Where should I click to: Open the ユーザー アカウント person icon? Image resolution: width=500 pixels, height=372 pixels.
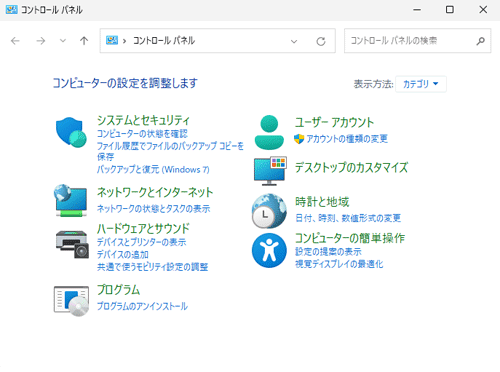[x=269, y=132]
